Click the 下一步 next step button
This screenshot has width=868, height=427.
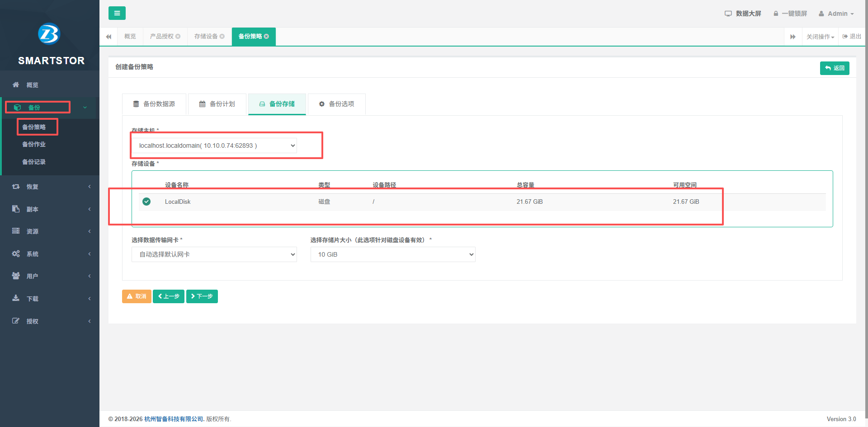(202, 296)
